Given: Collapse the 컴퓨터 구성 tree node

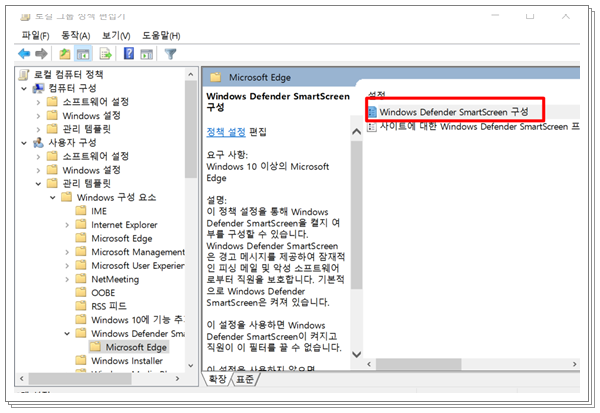Looking at the screenshot, I should coord(24,89).
